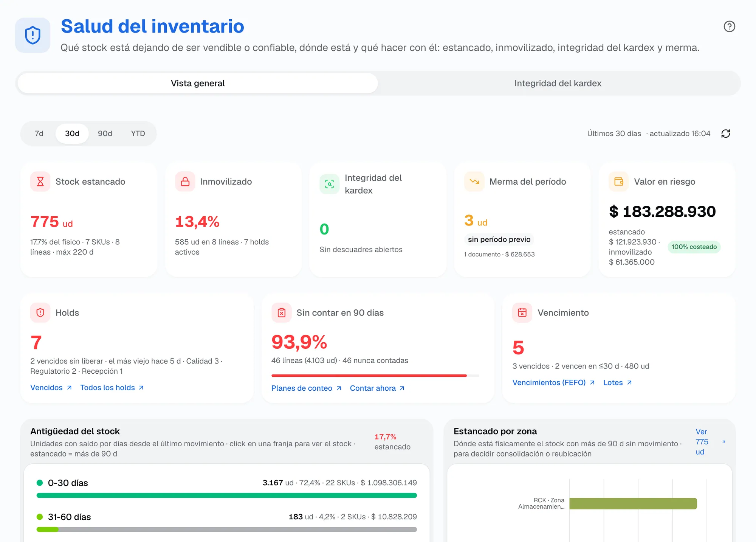Open the Todos los holds link

[x=112, y=388]
